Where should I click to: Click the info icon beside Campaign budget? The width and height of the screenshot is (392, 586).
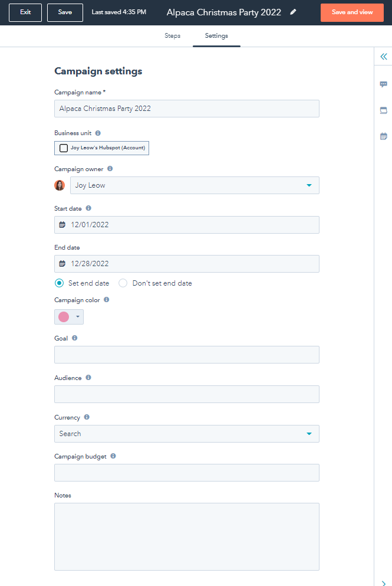click(113, 456)
